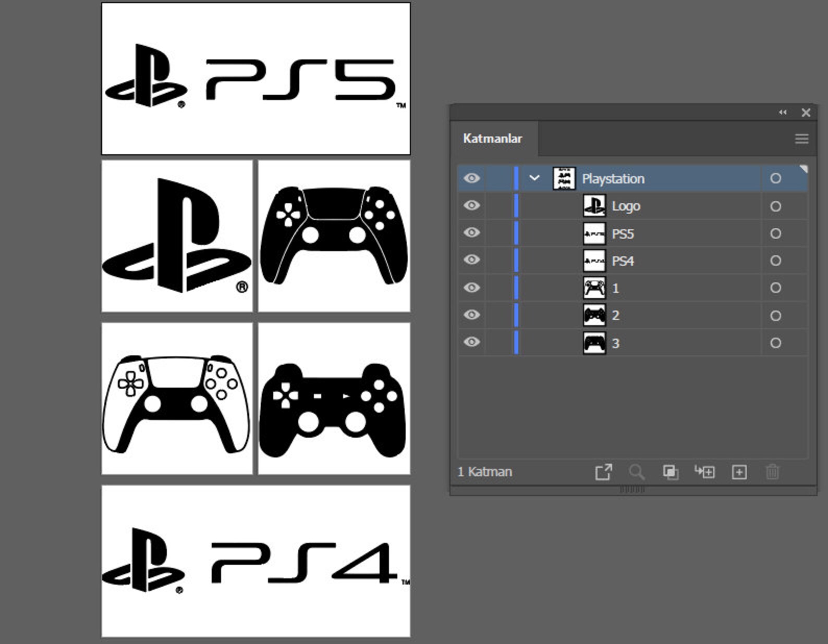This screenshot has height=644, width=828.
Task: Select the PS4 sublayer name
Action: coord(623,261)
